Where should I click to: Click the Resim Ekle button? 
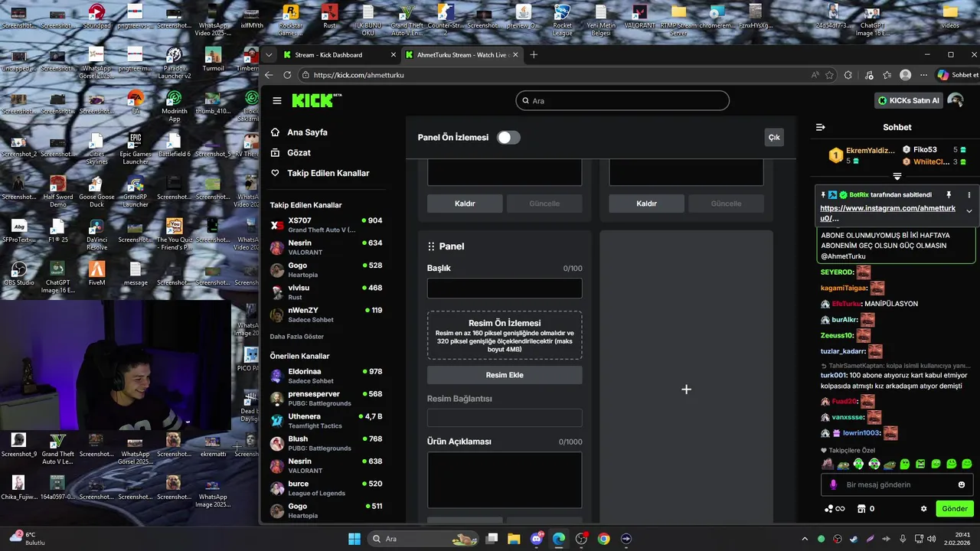pos(505,375)
